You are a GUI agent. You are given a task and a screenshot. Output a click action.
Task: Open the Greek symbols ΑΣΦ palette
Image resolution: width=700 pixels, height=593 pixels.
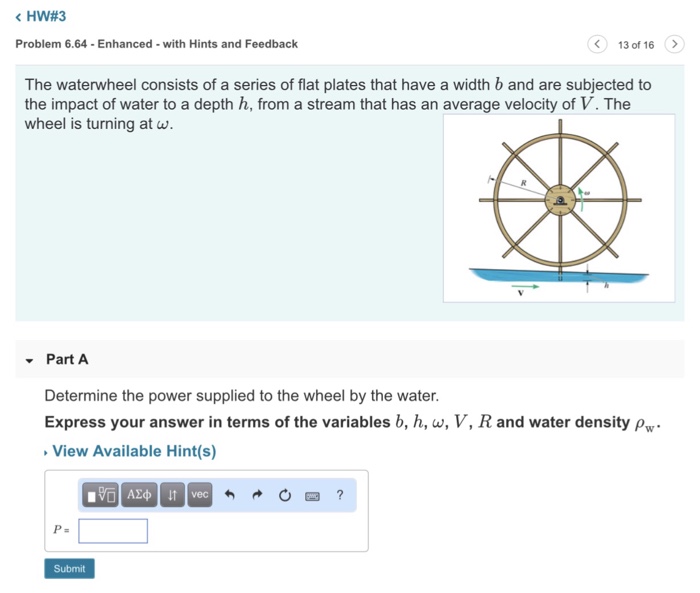pyautogui.click(x=139, y=495)
